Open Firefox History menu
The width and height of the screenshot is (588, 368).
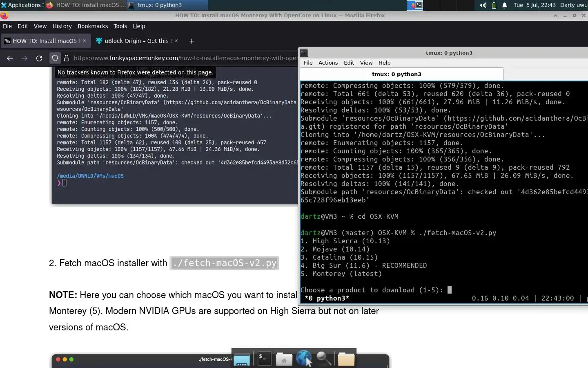point(62,26)
